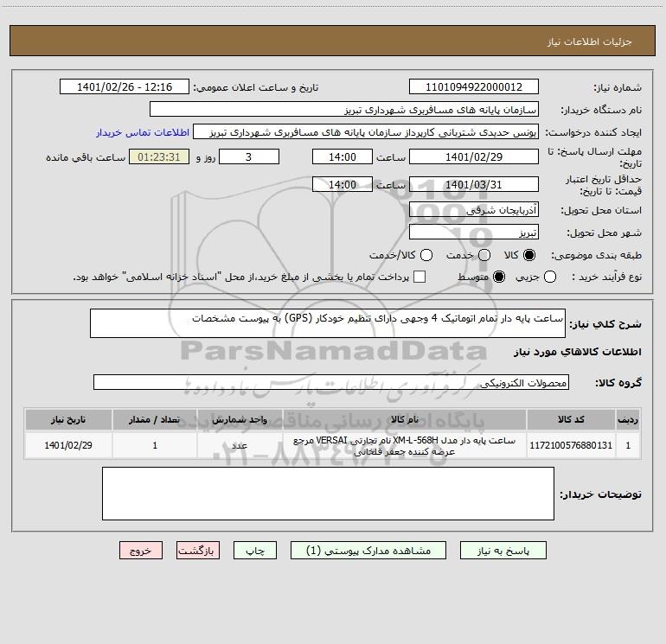Image resolution: width=666 pixels, height=644 pixels.
Task: Click the quantity cell in the VERSAI row
Action: 155,445
